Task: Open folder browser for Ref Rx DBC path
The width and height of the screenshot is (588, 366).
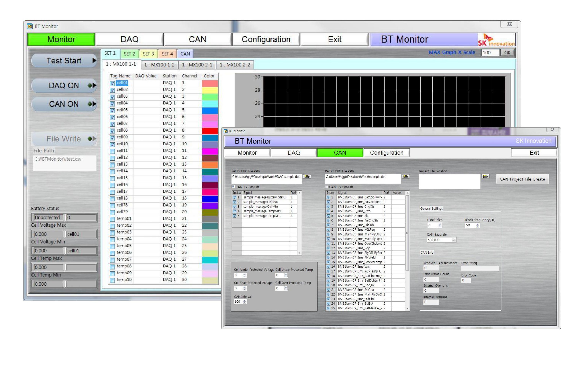Action: click(406, 176)
